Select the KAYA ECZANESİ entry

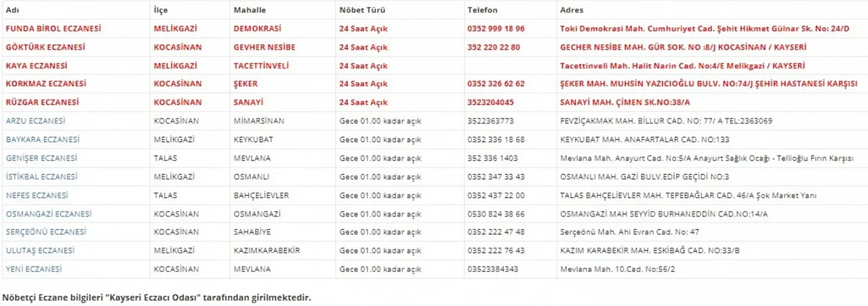click(36, 66)
